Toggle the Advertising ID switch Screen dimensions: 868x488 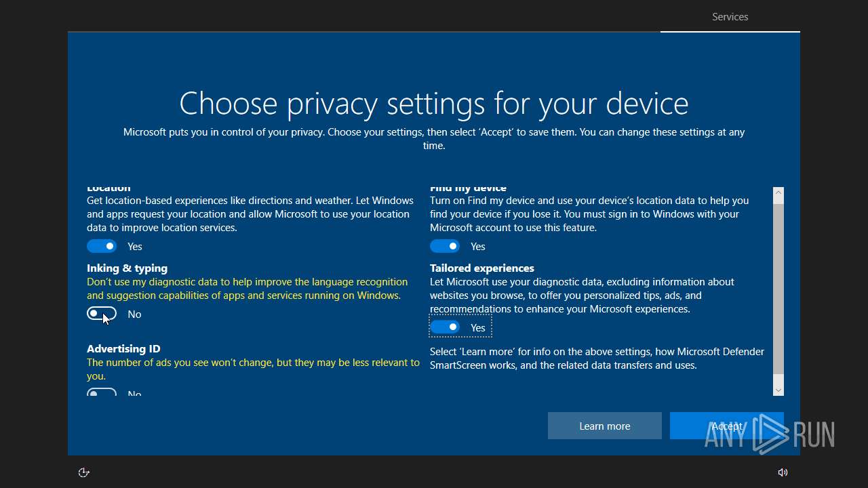pos(102,393)
